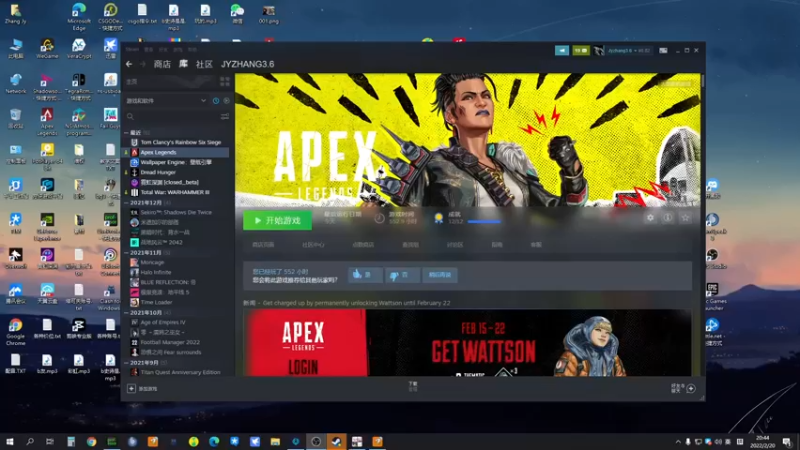Open the friends and chat plus icon
The height and width of the screenshot is (450, 800).
click(x=691, y=389)
